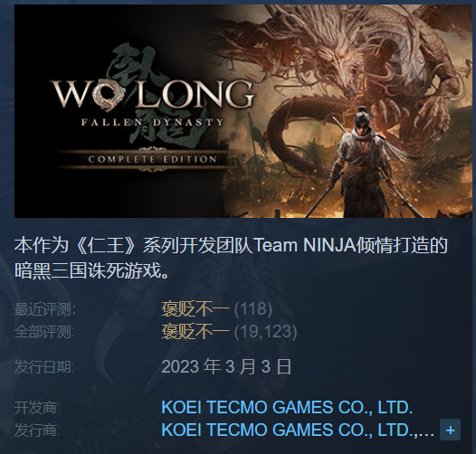Click the 开发商 label
476x454 pixels.
point(37,408)
